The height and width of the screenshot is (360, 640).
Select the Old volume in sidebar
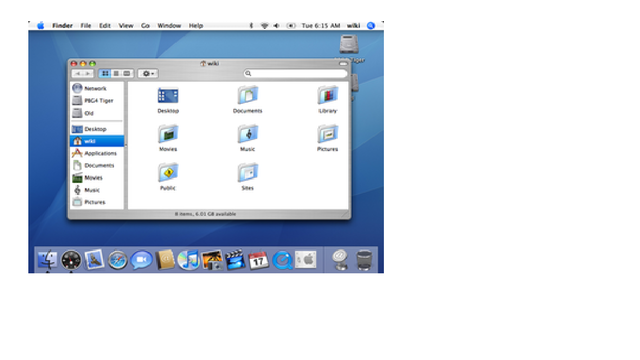[97, 113]
